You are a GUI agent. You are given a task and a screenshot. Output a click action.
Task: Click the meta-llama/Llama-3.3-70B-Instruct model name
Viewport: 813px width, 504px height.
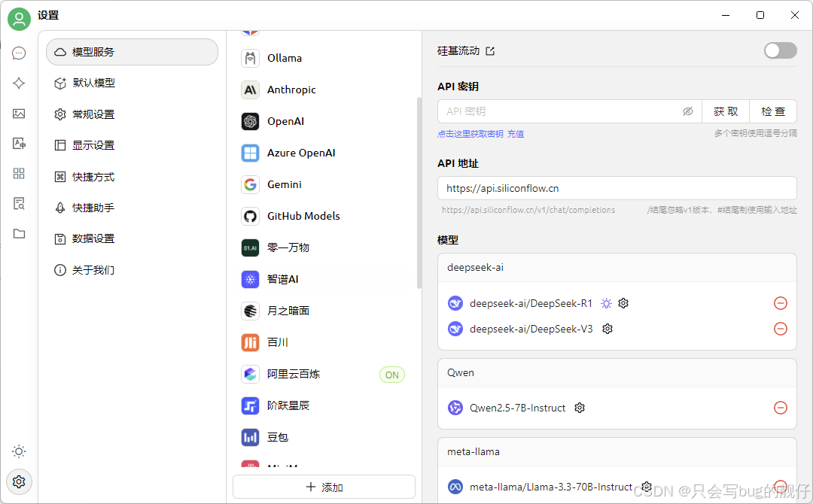pyautogui.click(x=550, y=487)
